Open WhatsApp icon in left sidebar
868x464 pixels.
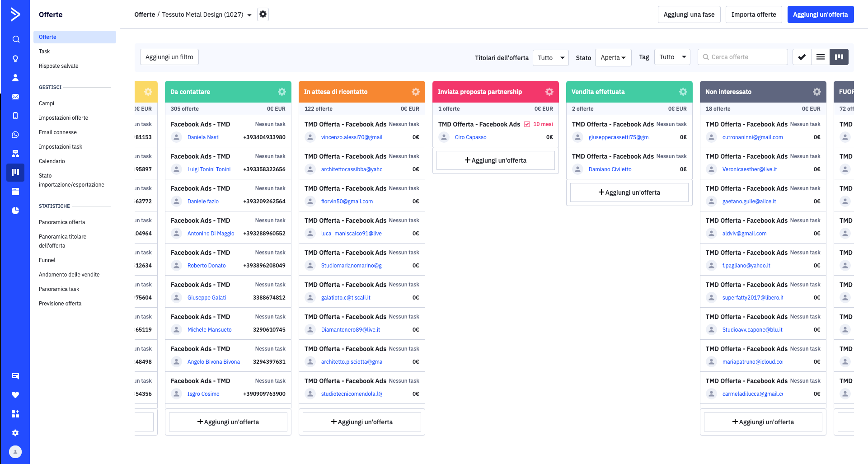click(x=15, y=135)
